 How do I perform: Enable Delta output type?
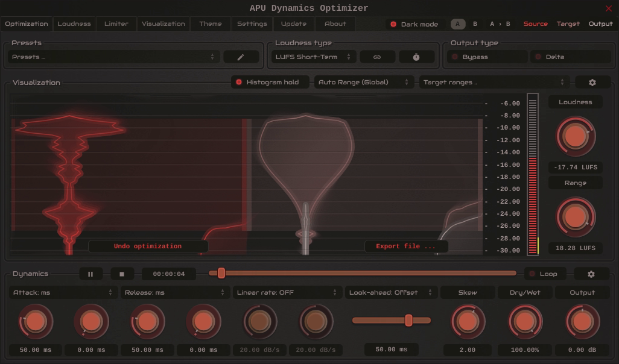571,57
